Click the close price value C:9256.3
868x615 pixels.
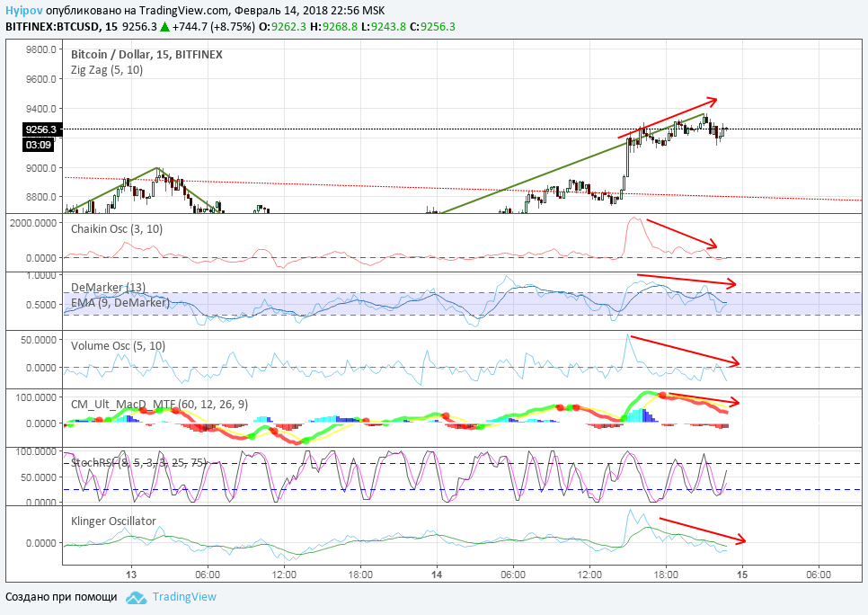pos(432,27)
